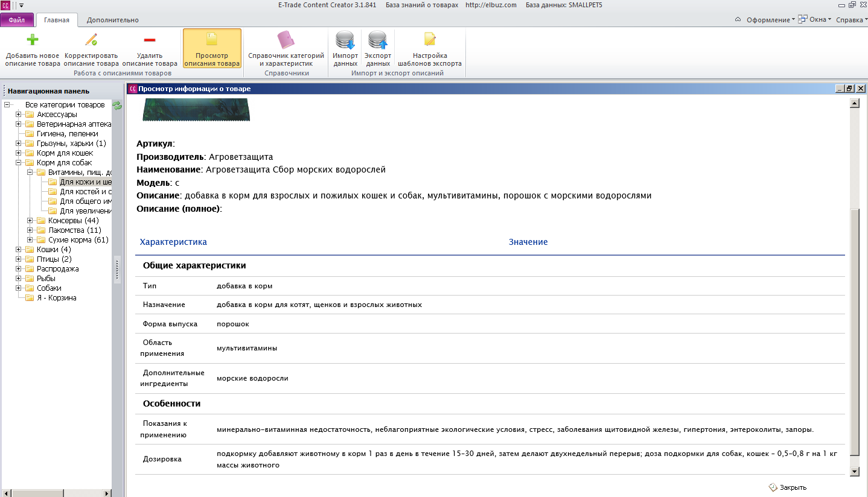The width and height of the screenshot is (868, 497).
Task: Open the Оформление dropdown
Action: tap(771, 20)
